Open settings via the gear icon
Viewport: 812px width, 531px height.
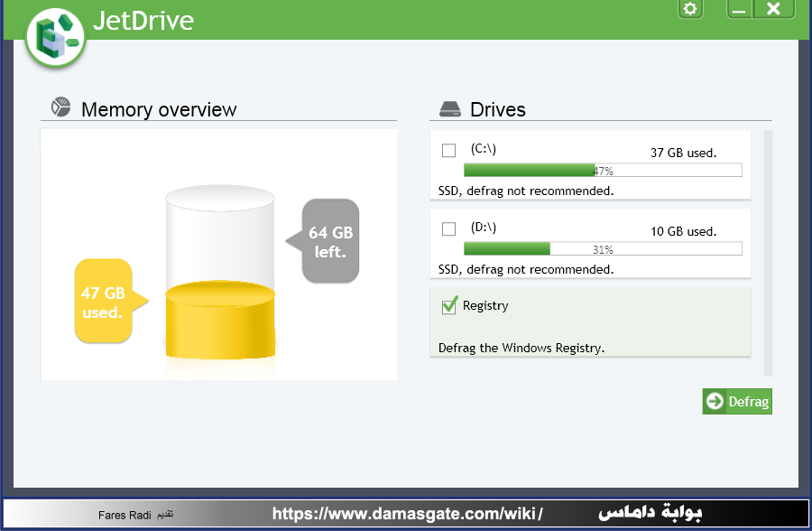click(690, 9)
